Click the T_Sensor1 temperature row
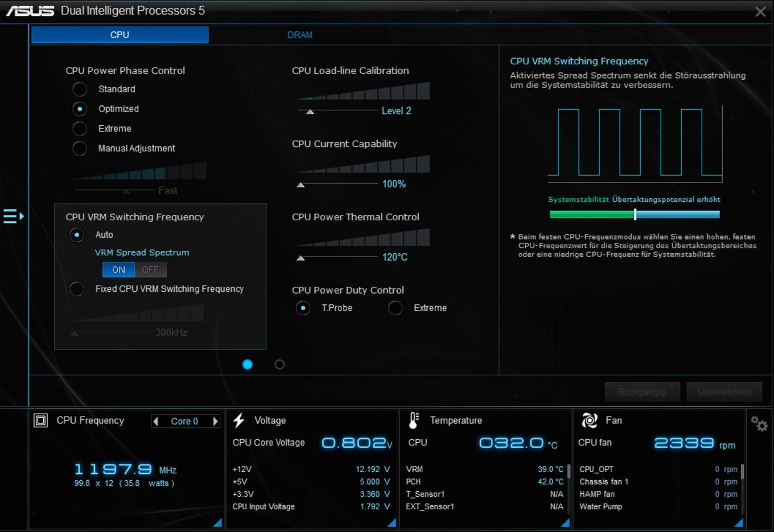Viewport: 774px width, 532px height. point(485,494)
